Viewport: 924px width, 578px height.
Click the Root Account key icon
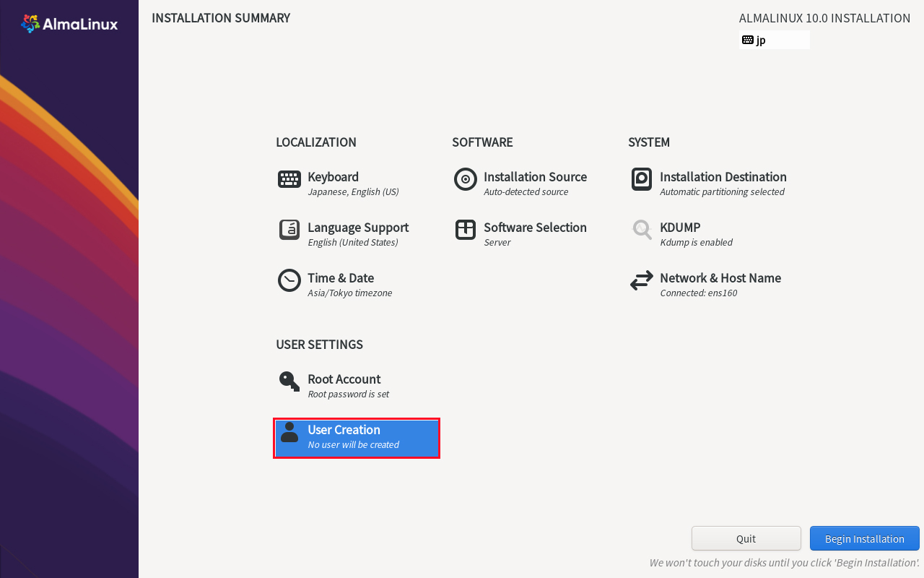click(x=289, y=381)
